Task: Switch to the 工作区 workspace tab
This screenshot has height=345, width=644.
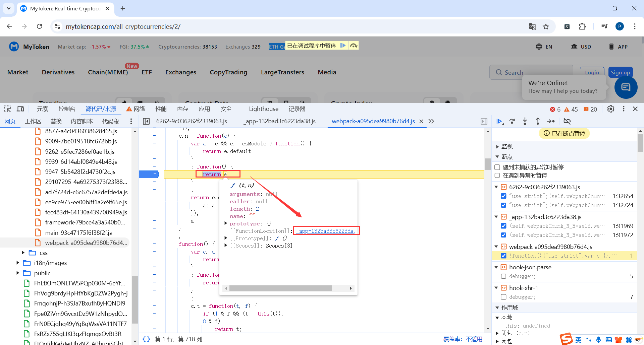Action: pyautogui.click(x=33, y=121)
